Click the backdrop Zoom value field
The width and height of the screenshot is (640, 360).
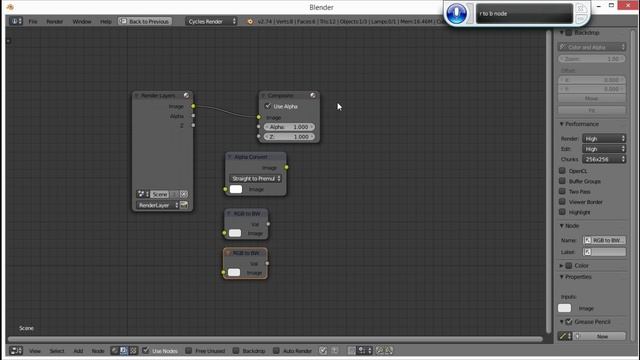[592, 59]
